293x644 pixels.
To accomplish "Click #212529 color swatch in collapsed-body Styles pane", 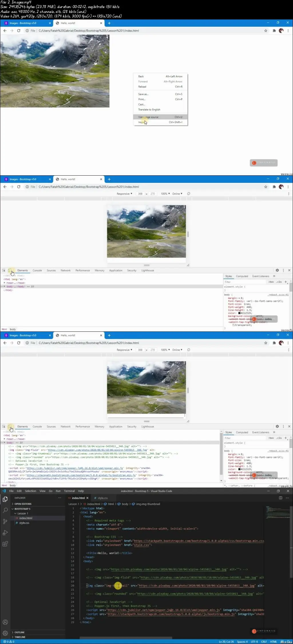I will [239, 313].
